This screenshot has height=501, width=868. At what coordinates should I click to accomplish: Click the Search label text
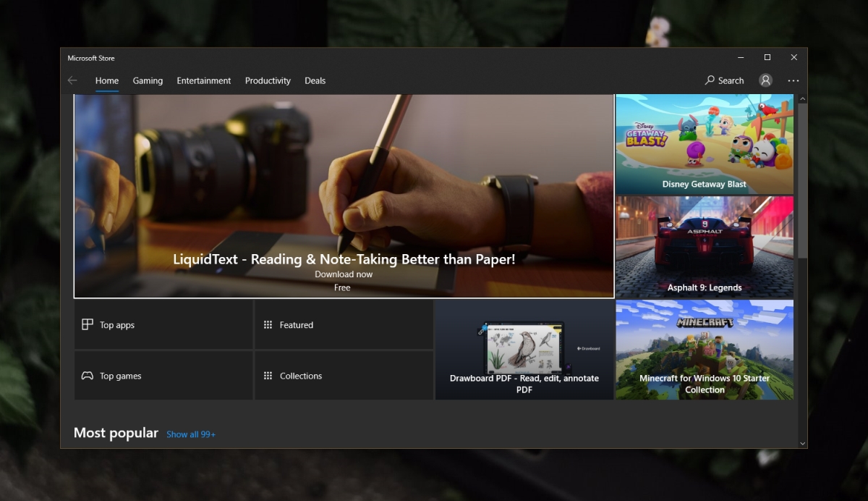(731, 80)
